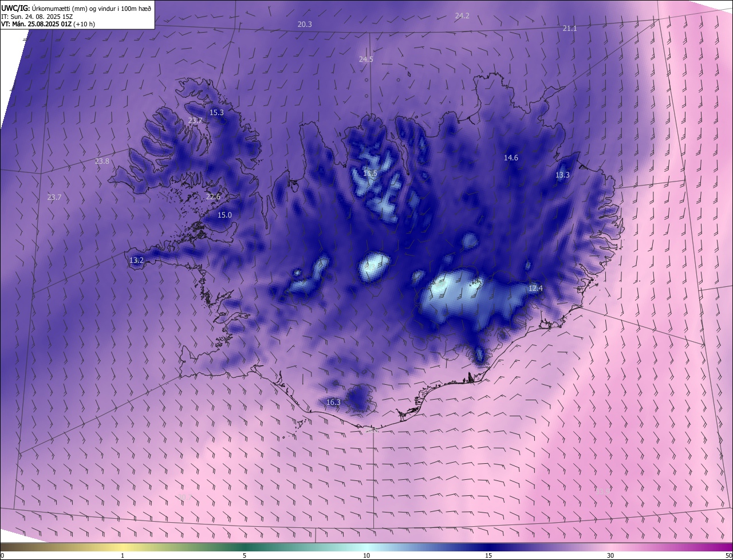Select the value label 13.2

(x=136, y=260)
